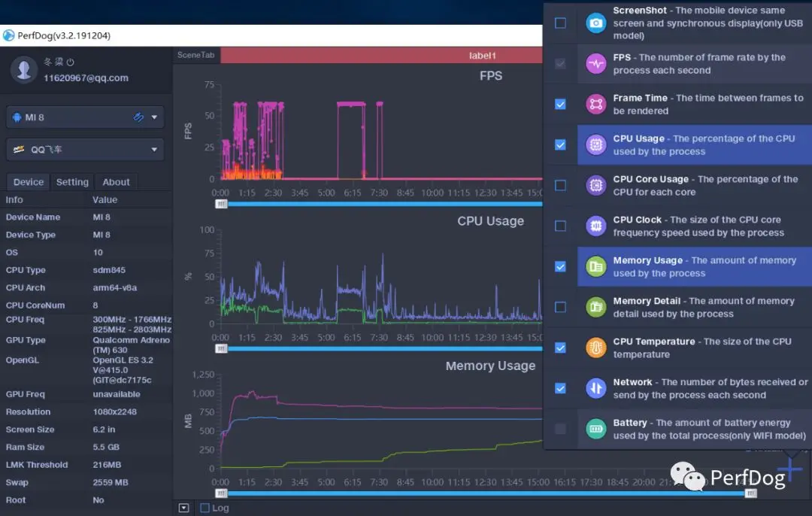This screenshot has width=812, height=516.
Task: Click the CPU Temperature thermometer icon
Action: click(x=596, y=348)
